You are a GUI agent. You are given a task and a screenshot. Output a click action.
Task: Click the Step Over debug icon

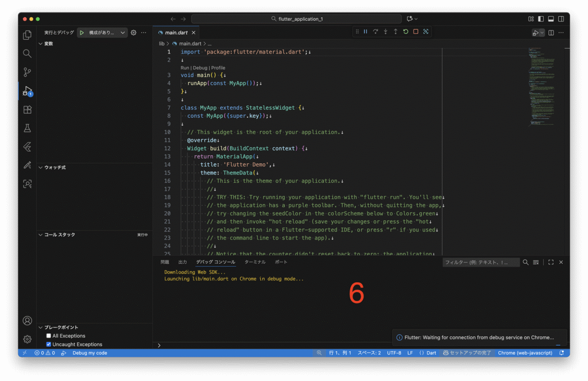pyautogui.click(x=375, y=32)
